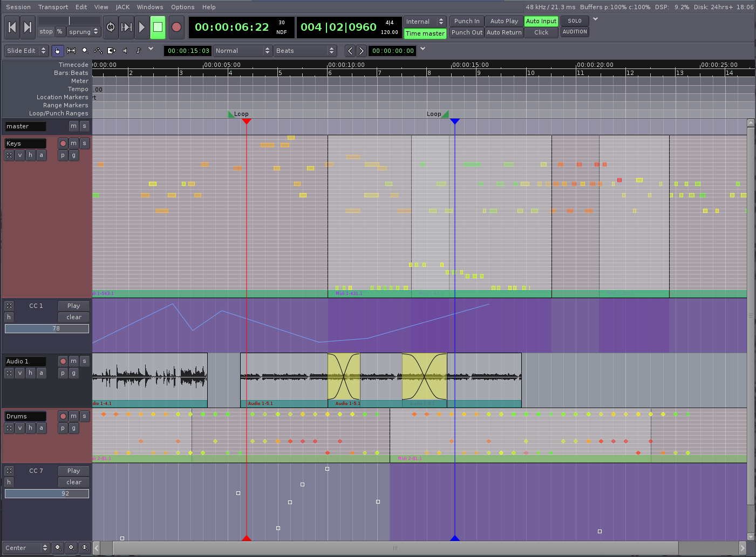Open the Normal snap mode dropdown
This screenshot has height=557, width=756.
point(242,51)
